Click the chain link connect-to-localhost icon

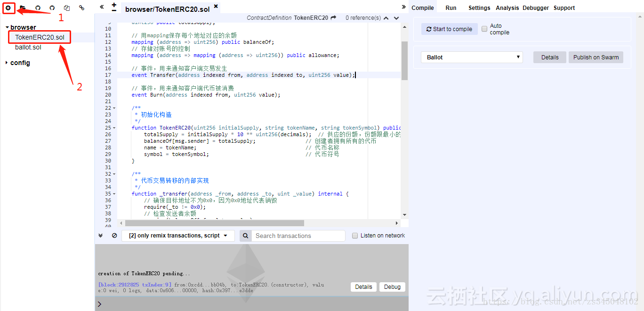[81, 8]
